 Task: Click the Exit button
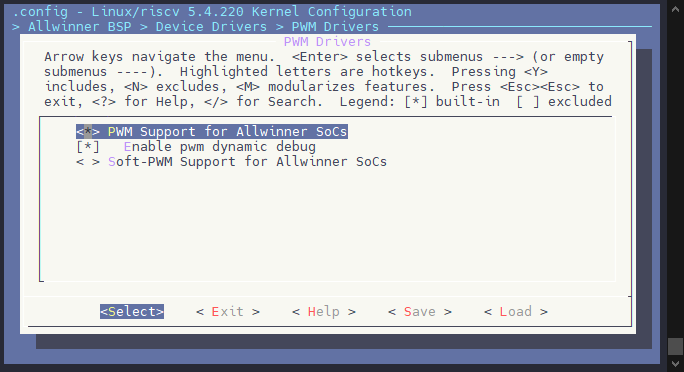[x=228, y=311]
